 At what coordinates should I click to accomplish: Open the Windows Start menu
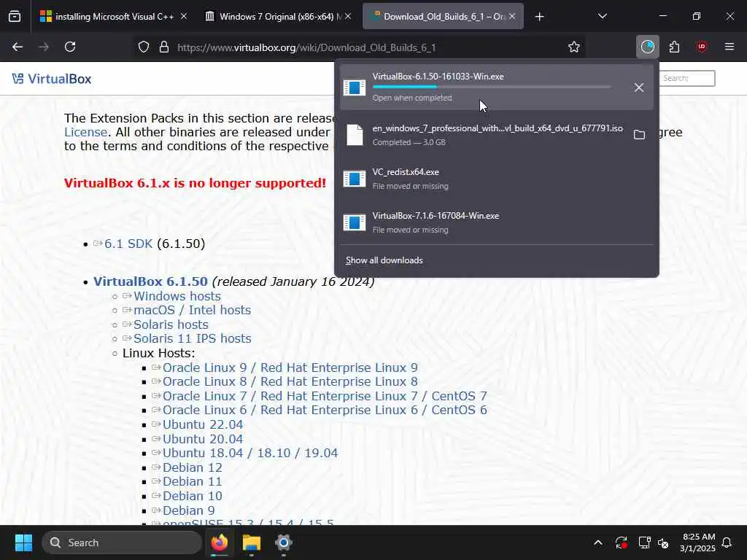(x=23, y=542)
